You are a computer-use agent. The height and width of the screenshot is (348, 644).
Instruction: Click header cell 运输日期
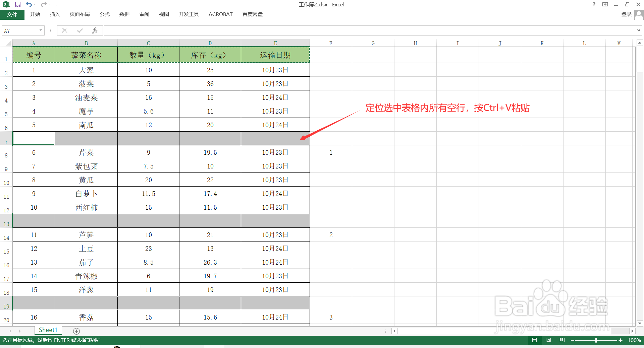point(275,55)
